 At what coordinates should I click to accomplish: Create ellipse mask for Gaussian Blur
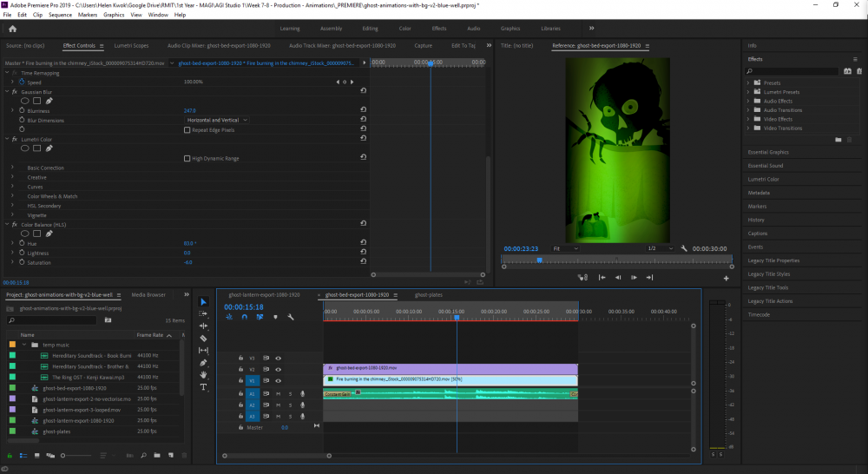(x=25, y=101)
